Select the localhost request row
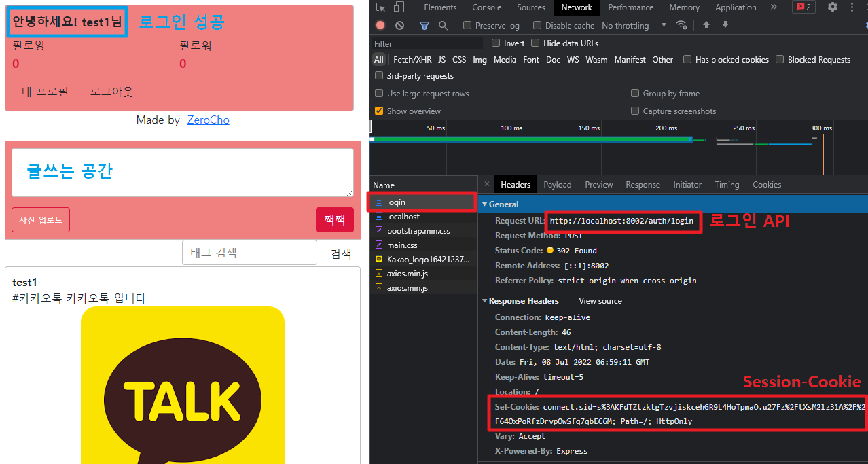This screenshot has width=868, height=464. pyautogui.click(x=422, y=217)
